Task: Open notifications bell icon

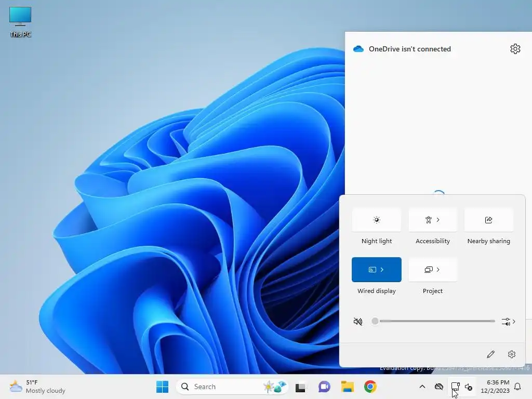Action: click(518, 387)
